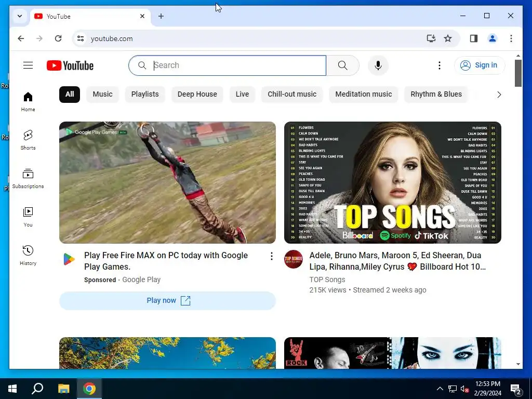Start voice search with microphone icon
This screenshot has width=532, height=399.
tap(378, 65)
